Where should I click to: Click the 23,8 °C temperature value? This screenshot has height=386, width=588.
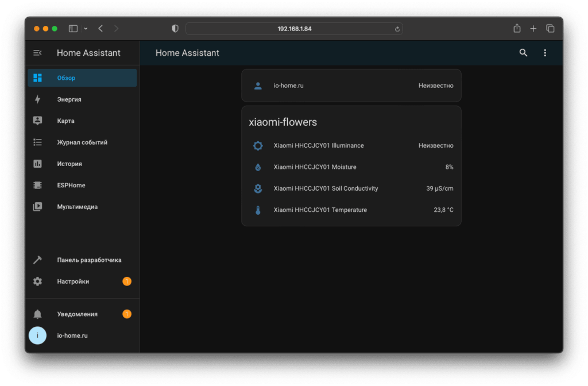443,210
